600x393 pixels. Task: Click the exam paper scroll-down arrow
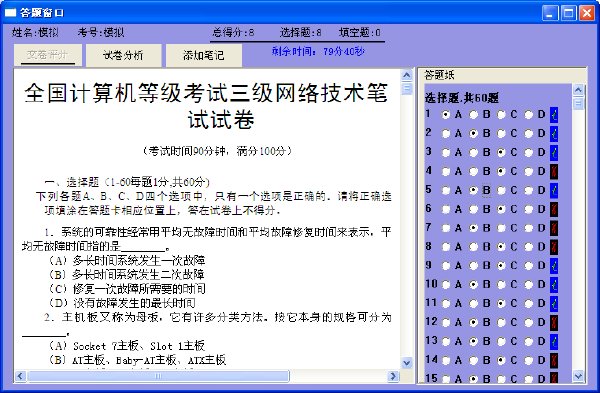tap(407, 363)
